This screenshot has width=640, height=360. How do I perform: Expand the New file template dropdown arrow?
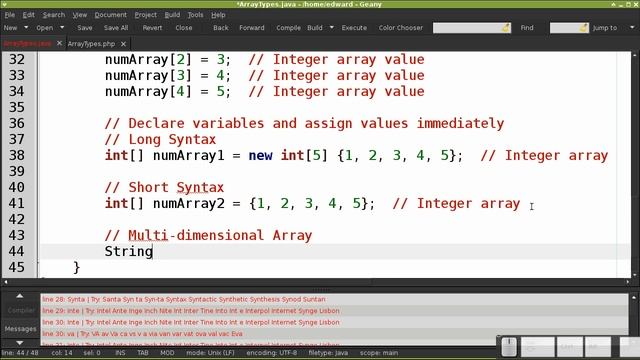point(26,28)
